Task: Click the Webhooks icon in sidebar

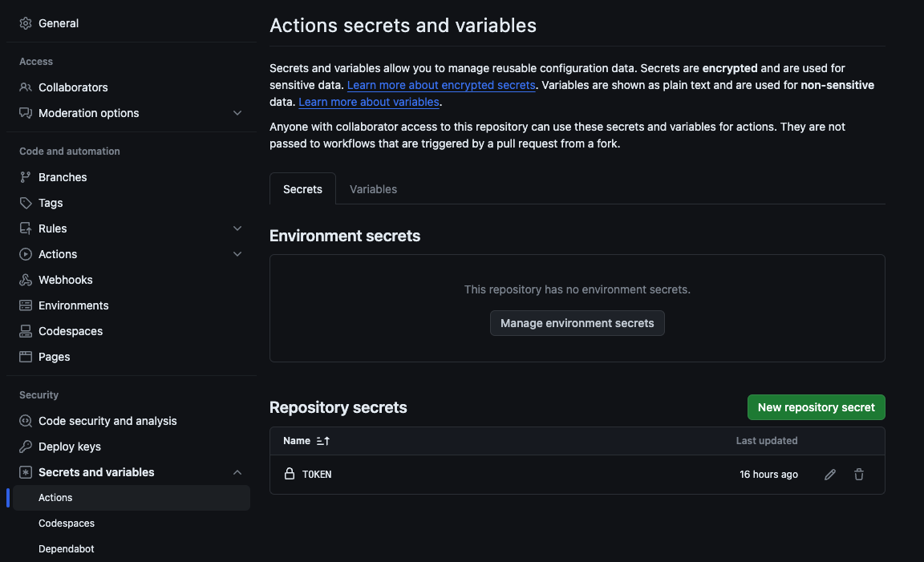Action: [26, 280]
